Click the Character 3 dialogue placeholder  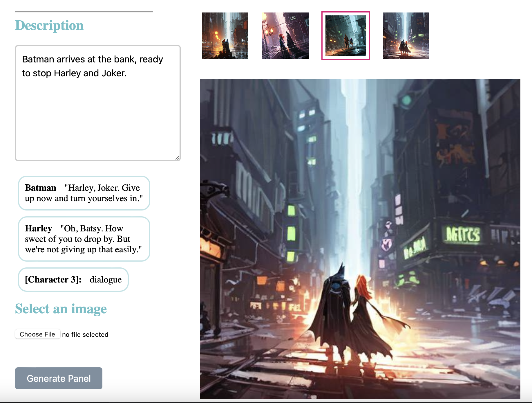(x=73, y=279)
